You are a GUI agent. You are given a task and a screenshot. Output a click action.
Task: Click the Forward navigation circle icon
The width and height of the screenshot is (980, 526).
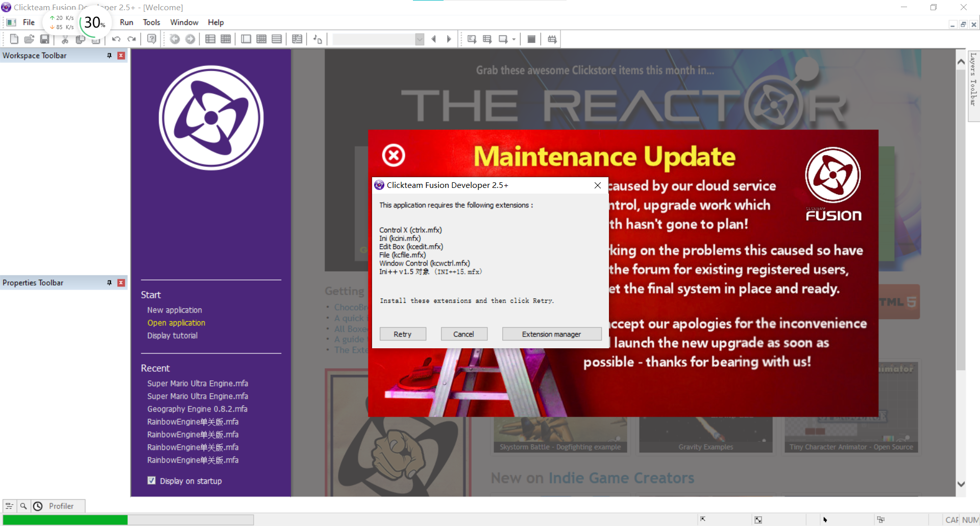point(190,39)
